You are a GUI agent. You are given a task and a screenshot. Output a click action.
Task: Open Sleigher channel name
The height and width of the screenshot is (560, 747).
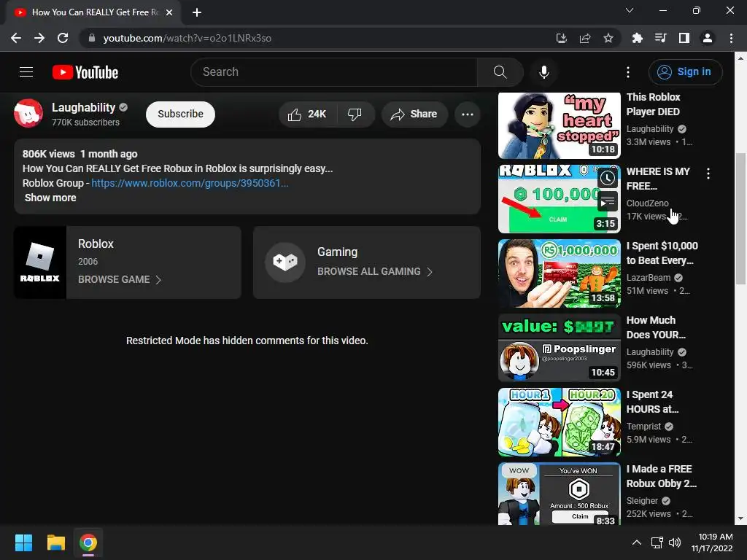click(x=642, y=500)
